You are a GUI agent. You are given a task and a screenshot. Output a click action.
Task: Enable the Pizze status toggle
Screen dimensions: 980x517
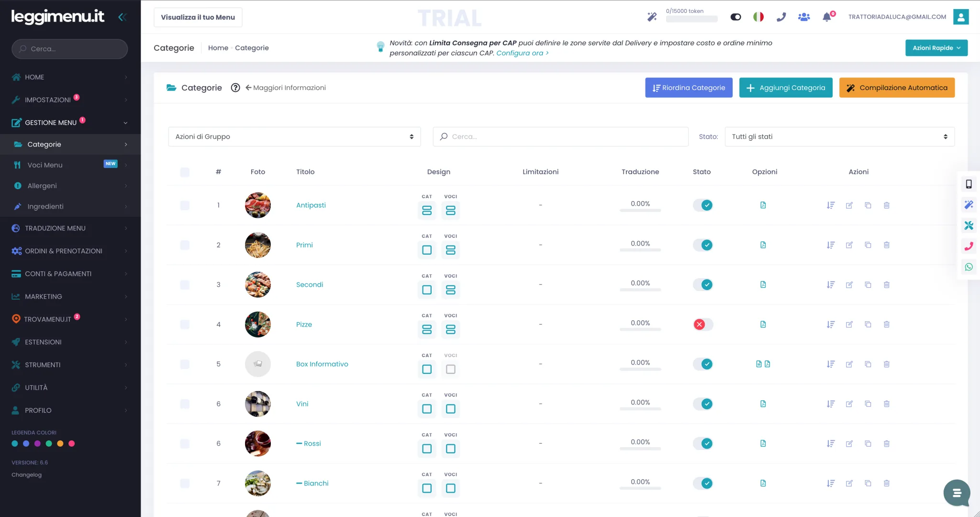point(703,325)
